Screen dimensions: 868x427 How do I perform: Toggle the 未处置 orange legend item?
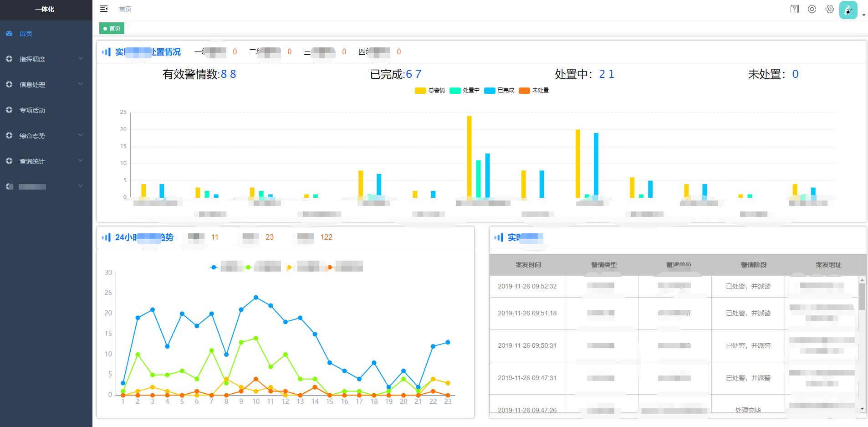534,90
